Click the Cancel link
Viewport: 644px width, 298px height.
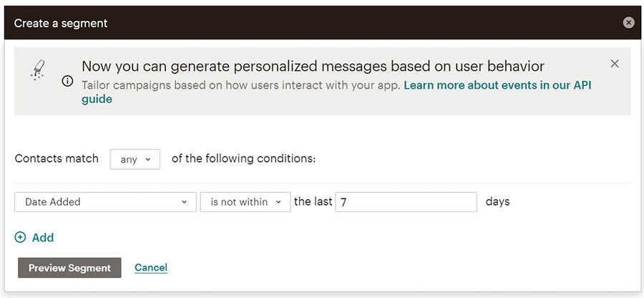(151, 268)
